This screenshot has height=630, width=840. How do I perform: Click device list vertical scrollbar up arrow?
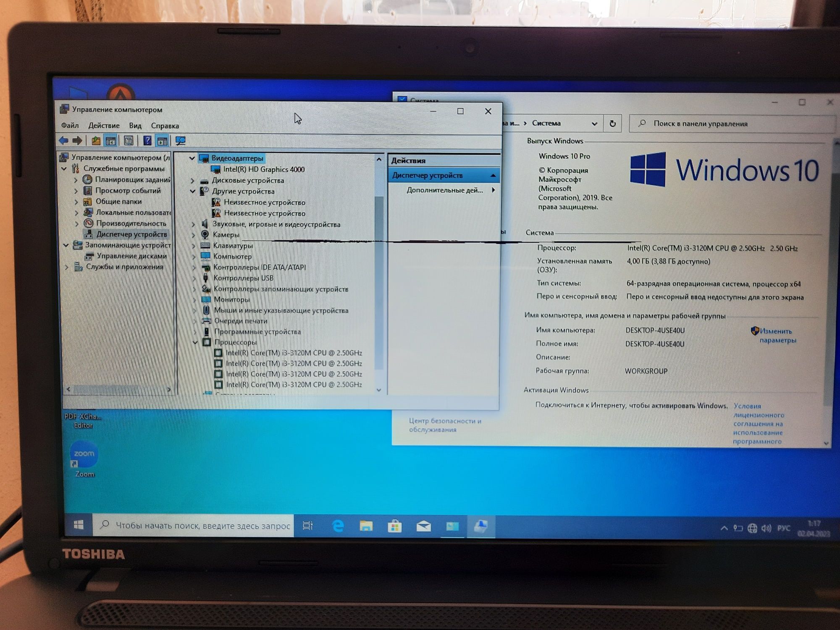(x=379, y=159)
